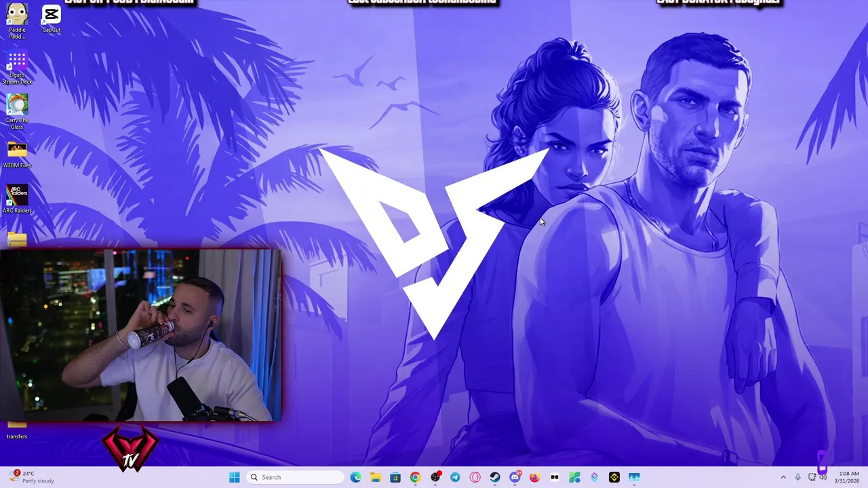Launch the CapCut desktop shortcut
The height and width of the screenshot is (488, 868).
(x=52, y=18)
